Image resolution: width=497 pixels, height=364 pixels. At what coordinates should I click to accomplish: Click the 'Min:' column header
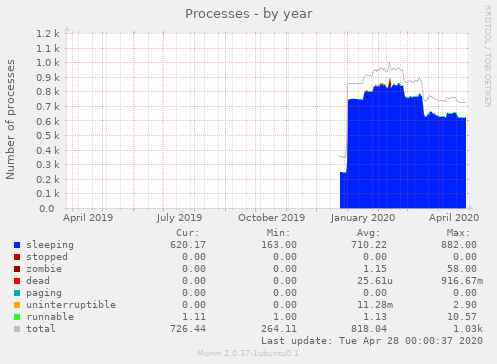coord(278,233)
